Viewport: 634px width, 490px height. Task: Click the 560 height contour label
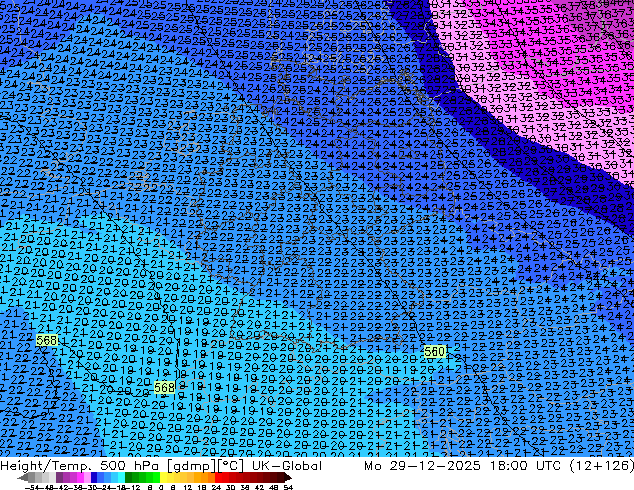click(x=435, y=351)
